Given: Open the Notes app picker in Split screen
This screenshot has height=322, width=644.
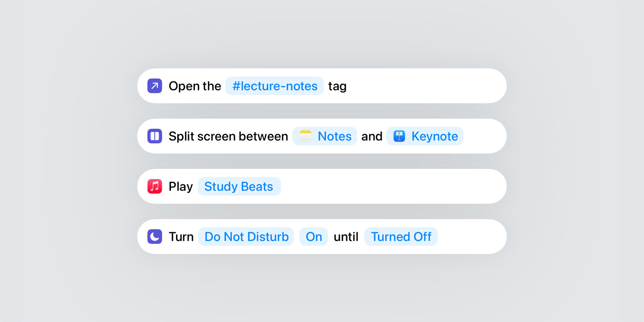Looking at the screenshot, I should pos(325,136).
